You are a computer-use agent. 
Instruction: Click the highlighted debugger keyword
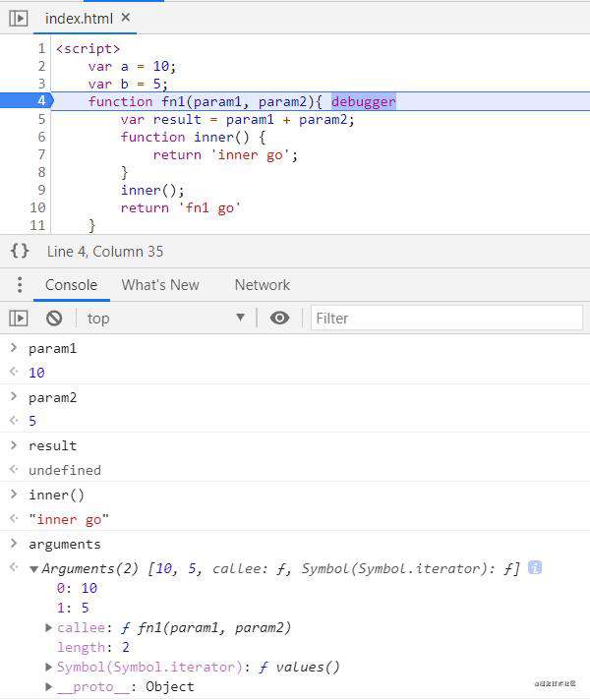[364, 101]
